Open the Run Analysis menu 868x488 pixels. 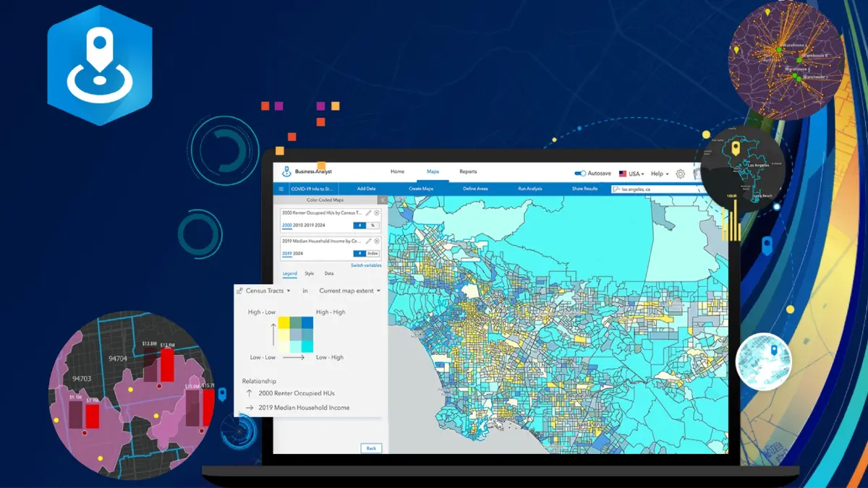[530, 189]
